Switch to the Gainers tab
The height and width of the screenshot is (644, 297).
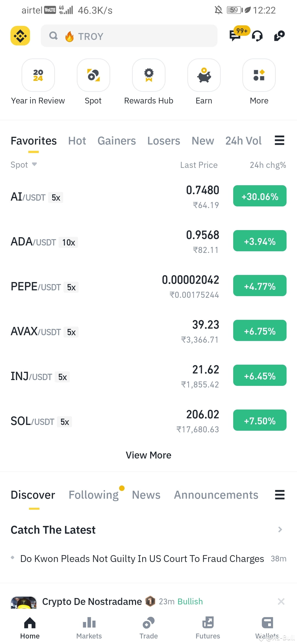117,141
